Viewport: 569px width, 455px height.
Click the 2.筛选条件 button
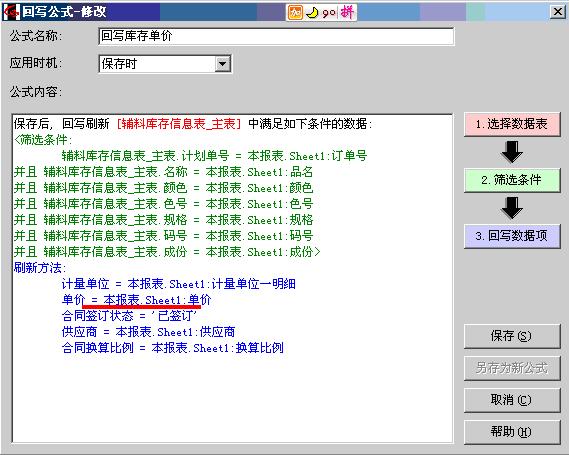pyautogui.click(x=512, y=180)
